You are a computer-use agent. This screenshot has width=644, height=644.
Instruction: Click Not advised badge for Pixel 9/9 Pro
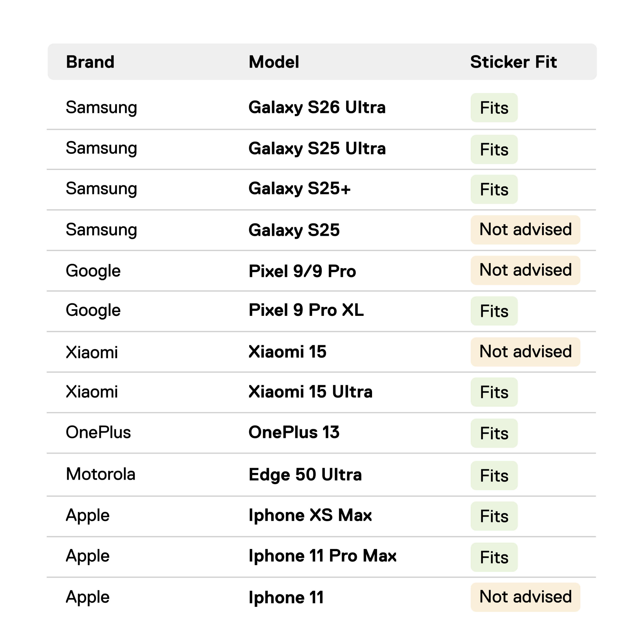[525, 270]
